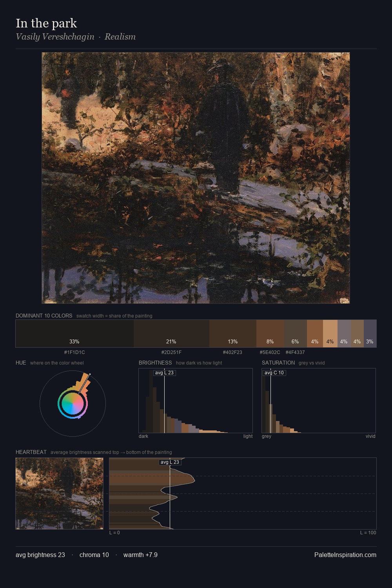392x588 pixels.
Task: Click hex code #402F23
Action: 232,352
